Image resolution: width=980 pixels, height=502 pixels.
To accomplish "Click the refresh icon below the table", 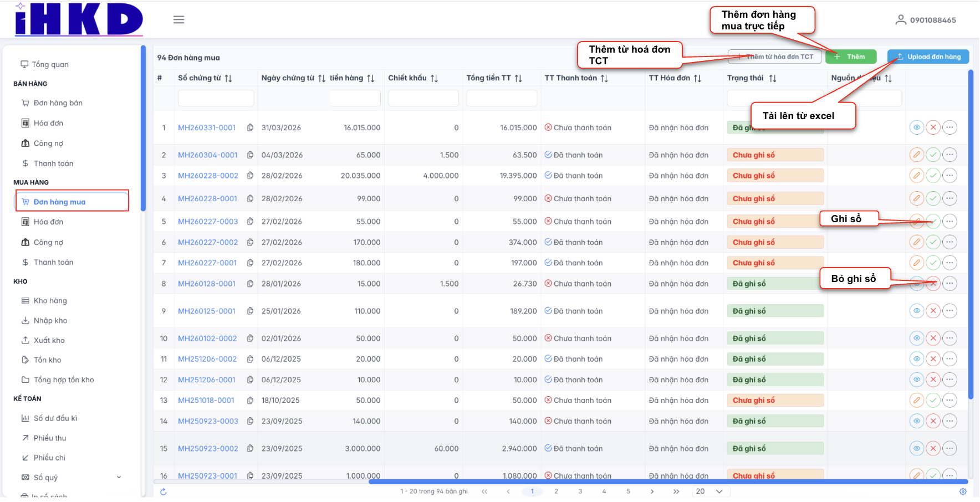I will click(x=164, y=491).
